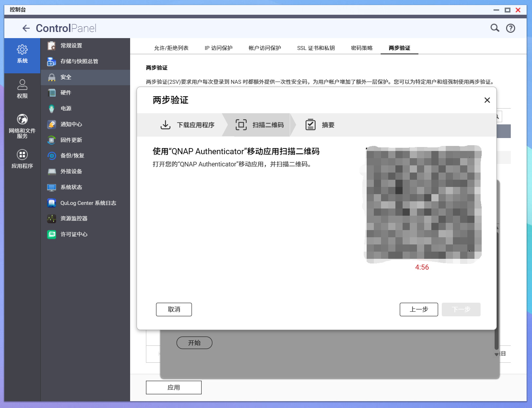Switch to the 允许/拒绝列表 tab

pyautogui.click(x=171, y=48)
